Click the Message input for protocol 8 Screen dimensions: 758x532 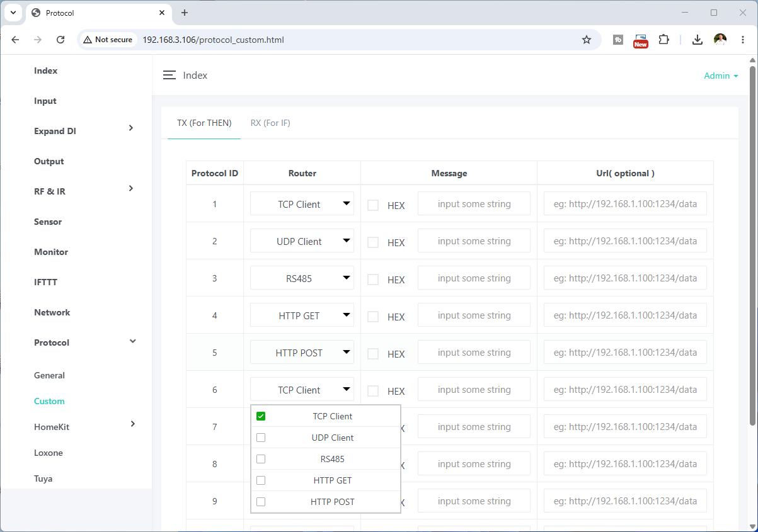(474, 464)
